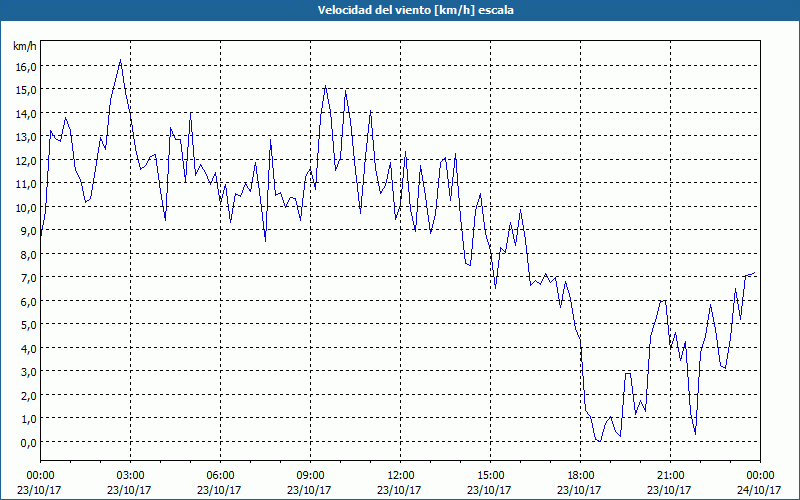Click the '8,0' y-axis label
This screenshot has height=500, width=800.
coord(28,255)
